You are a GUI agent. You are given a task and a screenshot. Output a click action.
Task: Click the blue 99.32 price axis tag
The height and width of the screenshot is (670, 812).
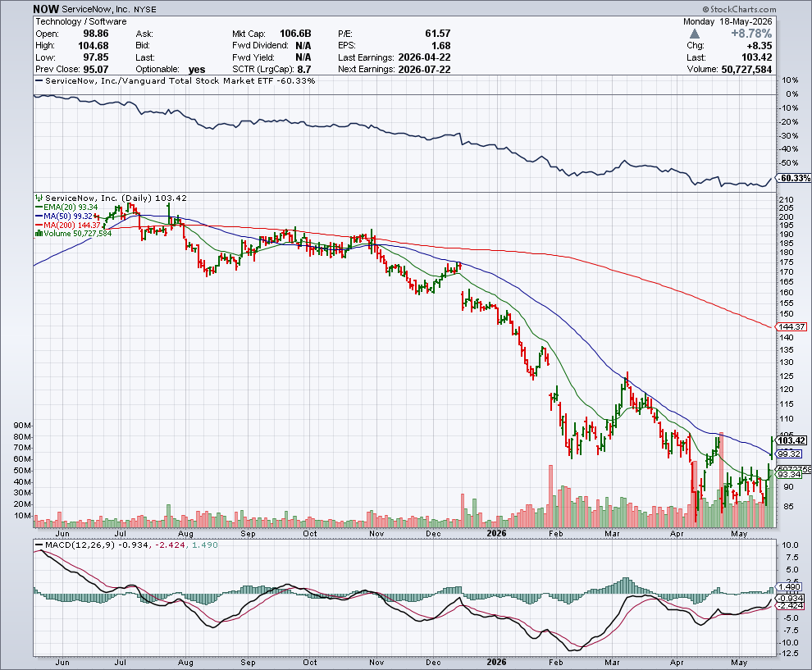pos(790,454)
